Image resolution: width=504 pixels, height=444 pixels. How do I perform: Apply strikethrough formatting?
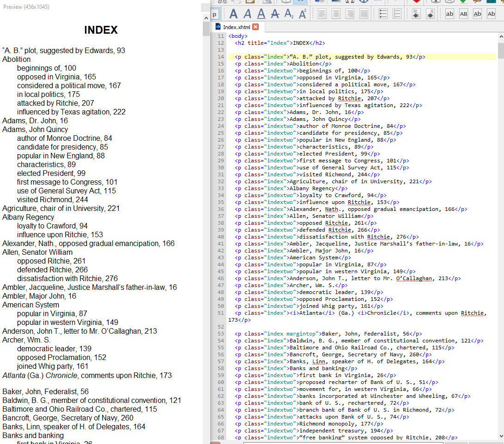pyautogui.click(x=275, y=14)
